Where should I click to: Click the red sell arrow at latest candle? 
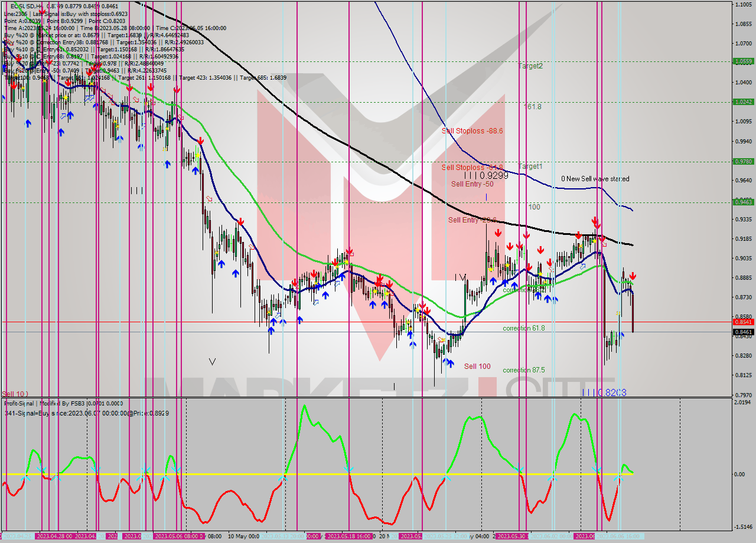[x=633, y=276]
